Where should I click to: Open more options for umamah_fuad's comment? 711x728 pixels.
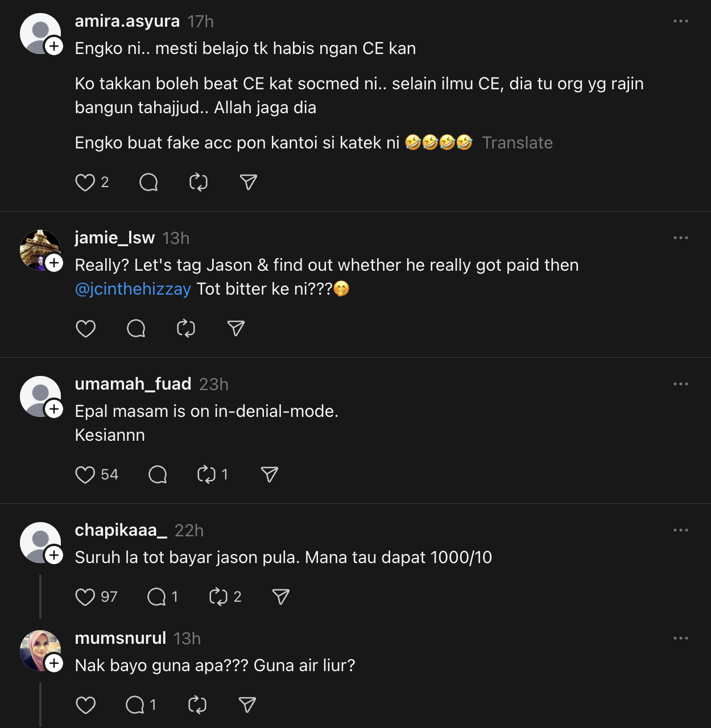click(x=681, y=384)
